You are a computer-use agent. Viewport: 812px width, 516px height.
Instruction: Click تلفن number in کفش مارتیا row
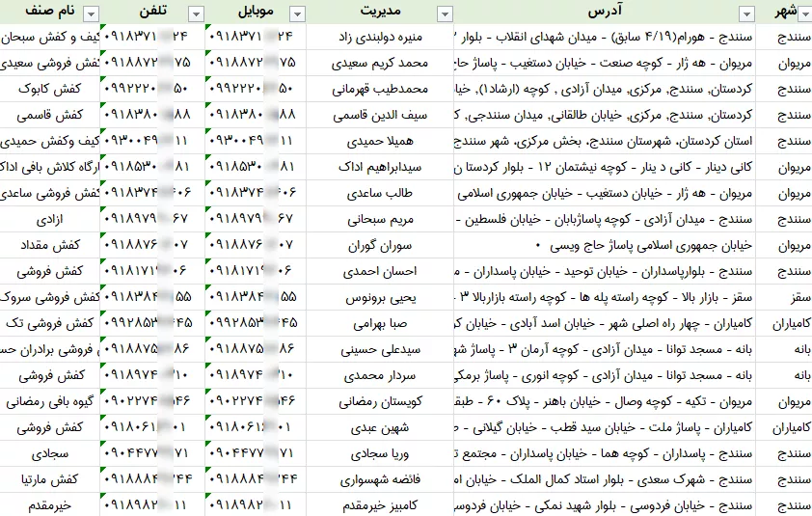[x=152, y=479]
